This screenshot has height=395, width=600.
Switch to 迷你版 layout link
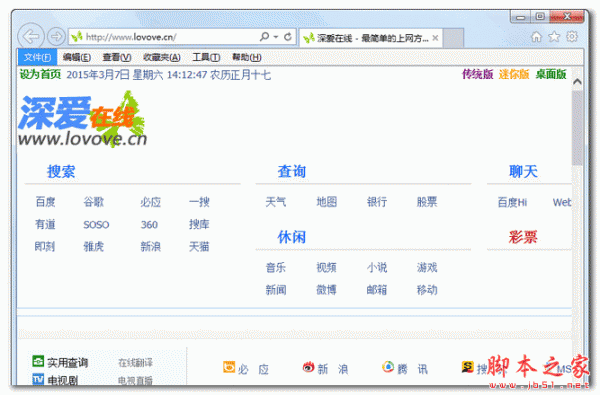[514, 74]
